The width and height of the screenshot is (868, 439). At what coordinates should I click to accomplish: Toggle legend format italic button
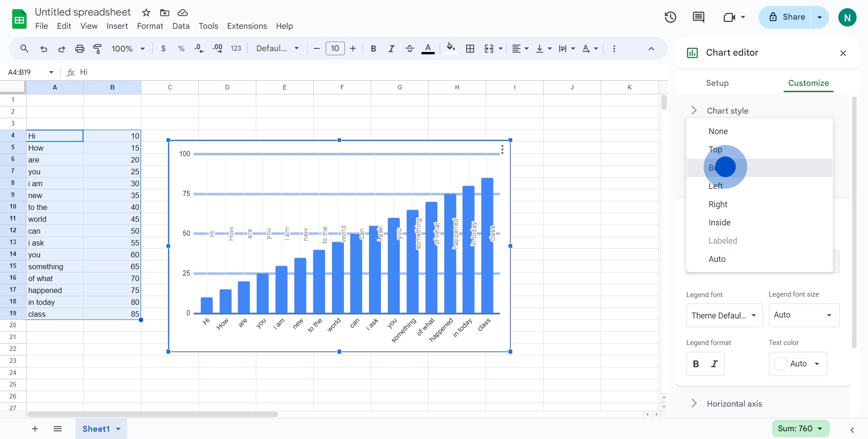point(715,364)
